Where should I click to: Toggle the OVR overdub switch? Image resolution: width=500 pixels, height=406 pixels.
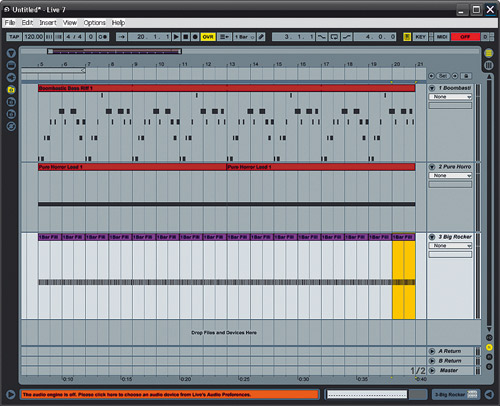208,37
